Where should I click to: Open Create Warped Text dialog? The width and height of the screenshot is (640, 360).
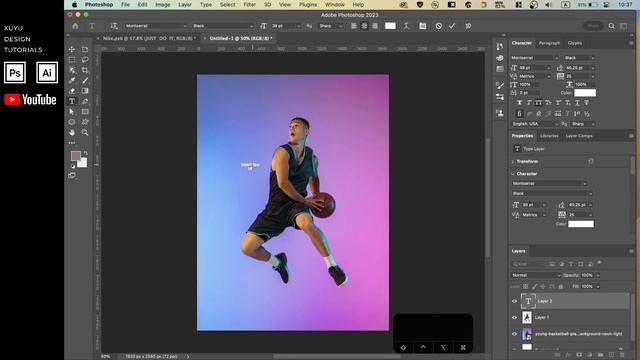[x=406, y=26]
